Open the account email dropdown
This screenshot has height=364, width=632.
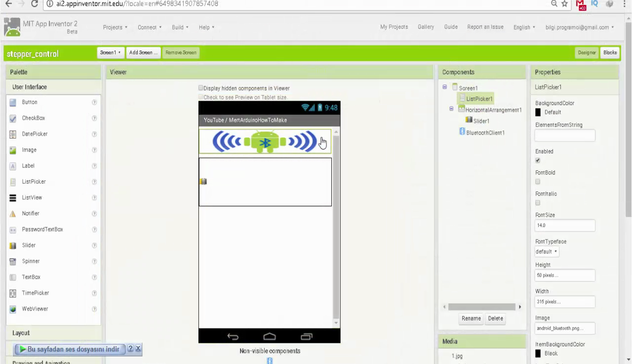coord(580,28)
